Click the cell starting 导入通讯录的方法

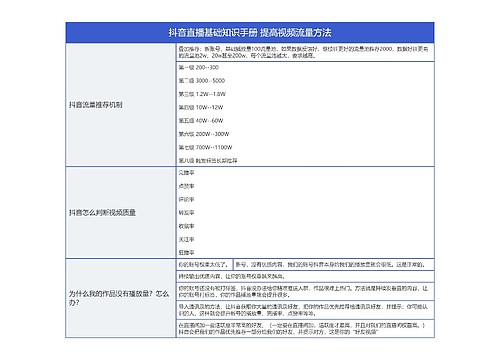pos(305,310)
